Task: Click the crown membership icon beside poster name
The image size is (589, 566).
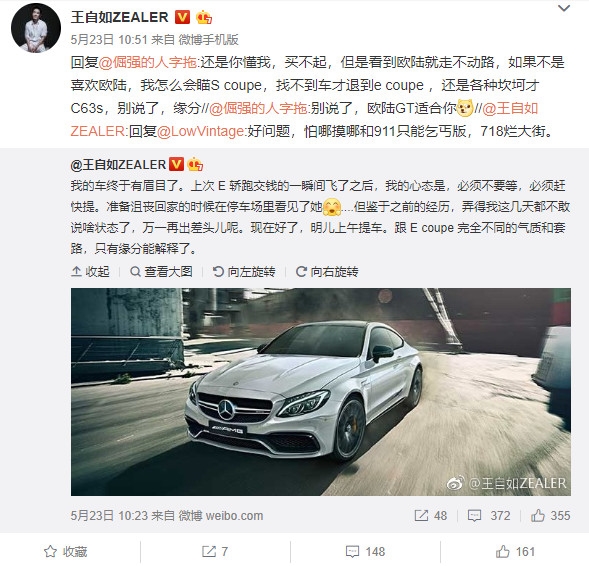Action: coord(204,17)
